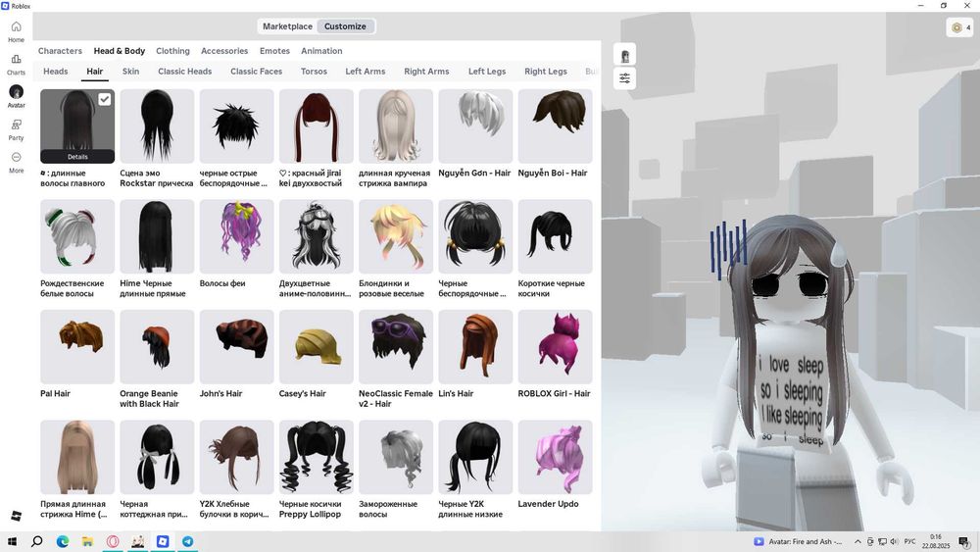Open the Windows notification center
980x552 pixels.
point(964,541)
